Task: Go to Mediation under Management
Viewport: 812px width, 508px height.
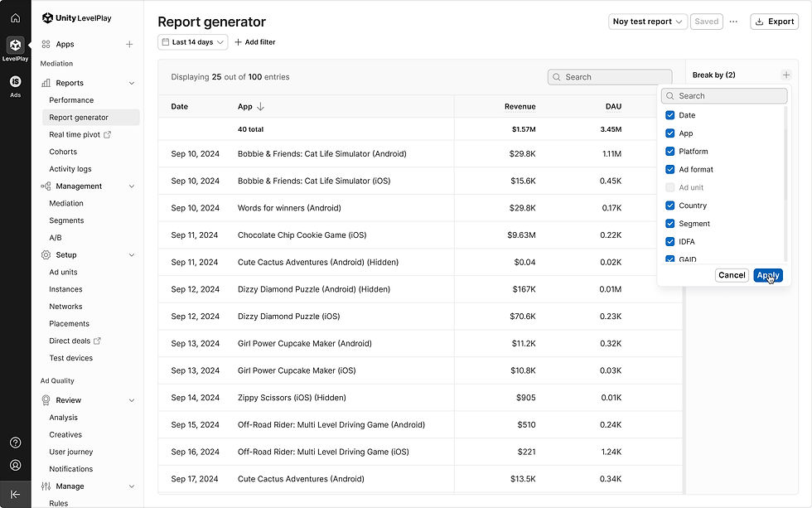Action: [66, 204]
